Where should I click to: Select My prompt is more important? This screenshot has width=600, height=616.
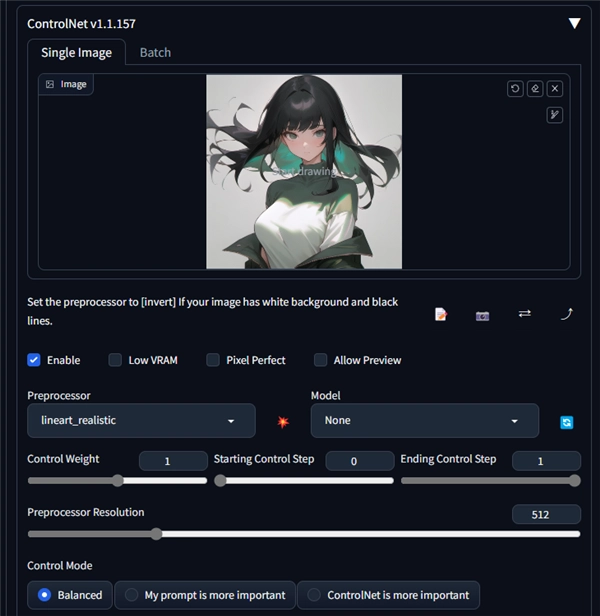pos(205,595)
